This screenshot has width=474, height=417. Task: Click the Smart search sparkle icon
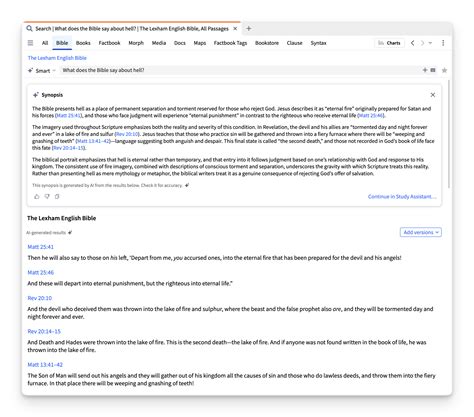click(x=30, y=70)
